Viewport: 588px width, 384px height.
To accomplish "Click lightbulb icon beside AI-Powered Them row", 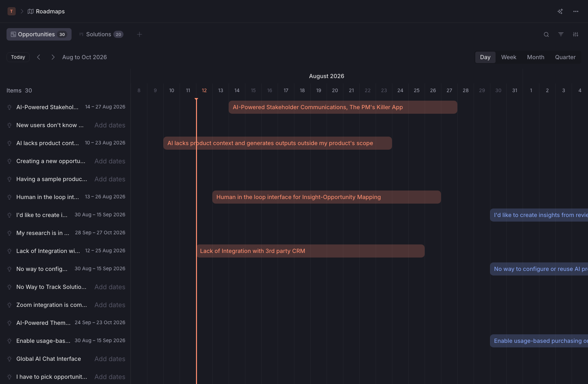I will click(9, 323).
